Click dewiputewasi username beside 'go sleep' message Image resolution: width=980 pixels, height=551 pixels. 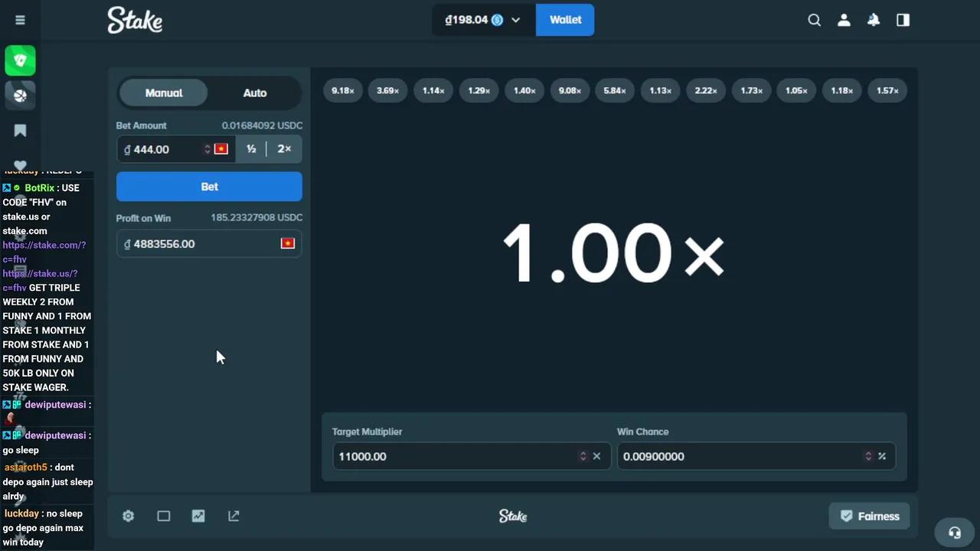55,435
